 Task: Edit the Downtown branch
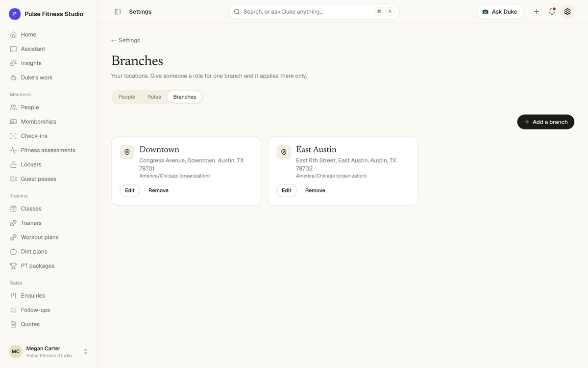pos(130,190)
